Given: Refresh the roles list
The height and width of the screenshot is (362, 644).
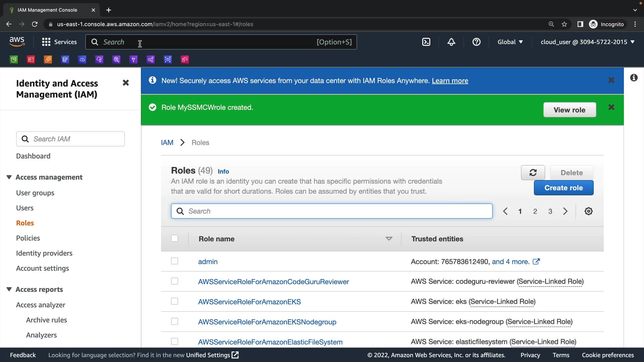Looking at the screenshot, I should 533,173.
